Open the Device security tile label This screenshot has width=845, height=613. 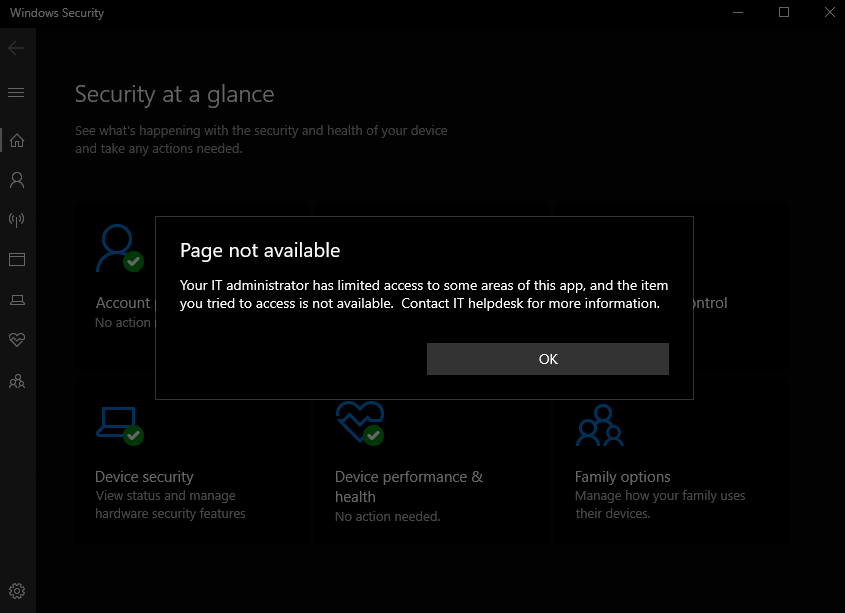[144, 477]
